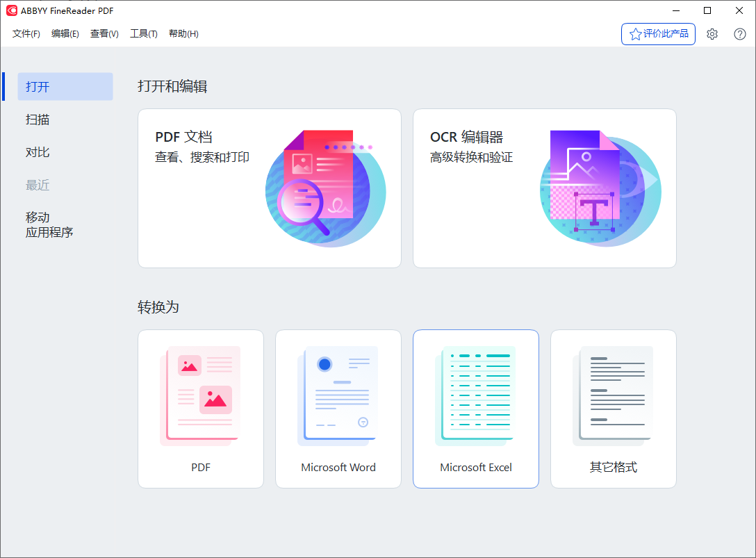Click the PDF document magnifier illustration
This screenshot has width=756, height=558.
pyautogui.click(x=325, y=188)
